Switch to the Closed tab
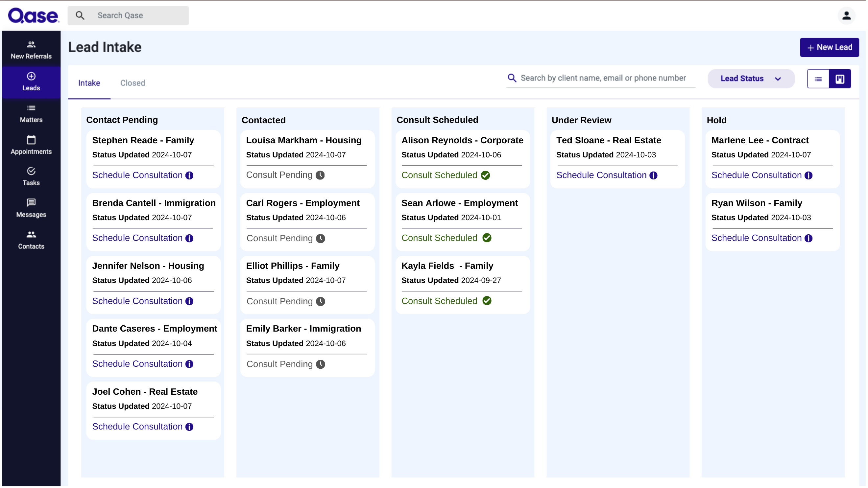The image size is (868, 488). coord(133,83)
